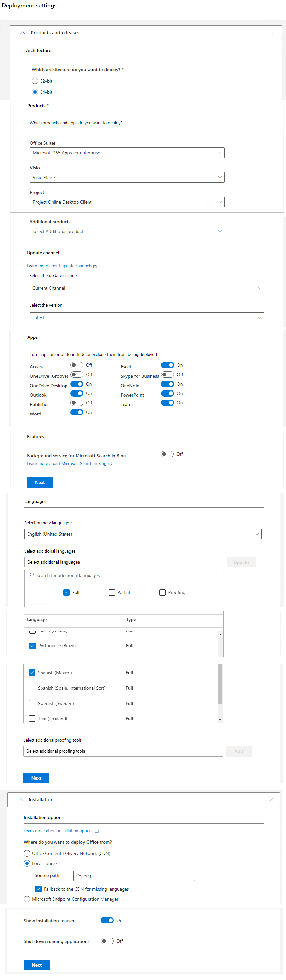The height and width of the screenshot is (980, 286).
Task: Toggle the Word app switch
Action: (x=77, y=413)
